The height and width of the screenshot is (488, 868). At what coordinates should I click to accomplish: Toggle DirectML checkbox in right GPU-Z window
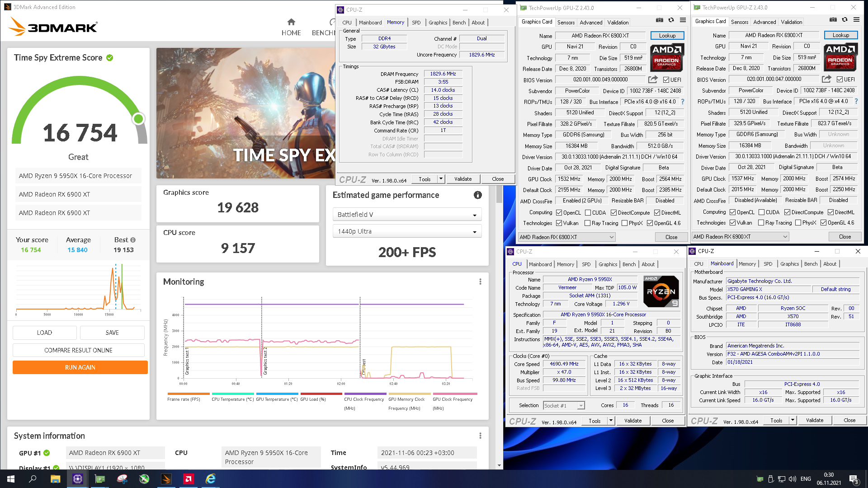(x=830, y=212)
